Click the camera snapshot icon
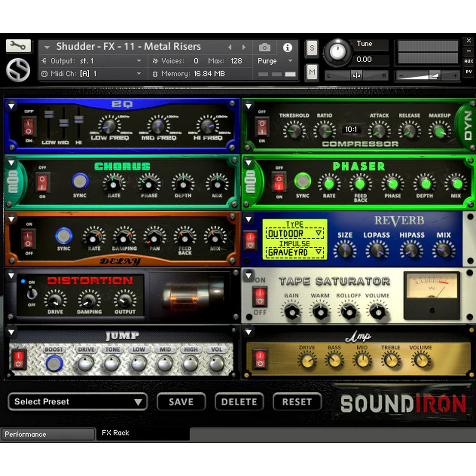This screenshot has width=476, height=476. (x=264, y=47)
